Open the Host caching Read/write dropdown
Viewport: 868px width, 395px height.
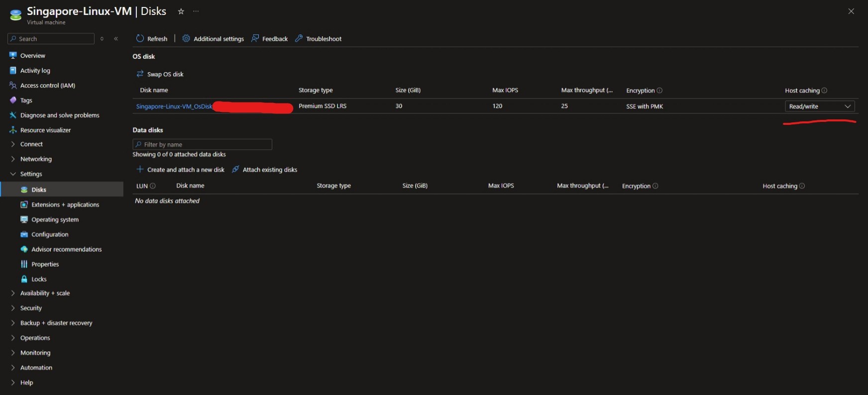819,106
